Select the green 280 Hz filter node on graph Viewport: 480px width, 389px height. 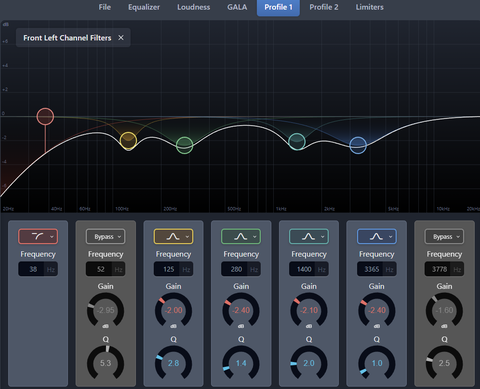click(x=184, y=145)
